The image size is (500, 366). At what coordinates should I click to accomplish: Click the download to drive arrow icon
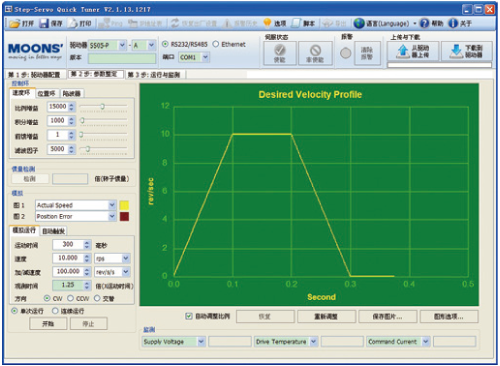tap(455, 51)
